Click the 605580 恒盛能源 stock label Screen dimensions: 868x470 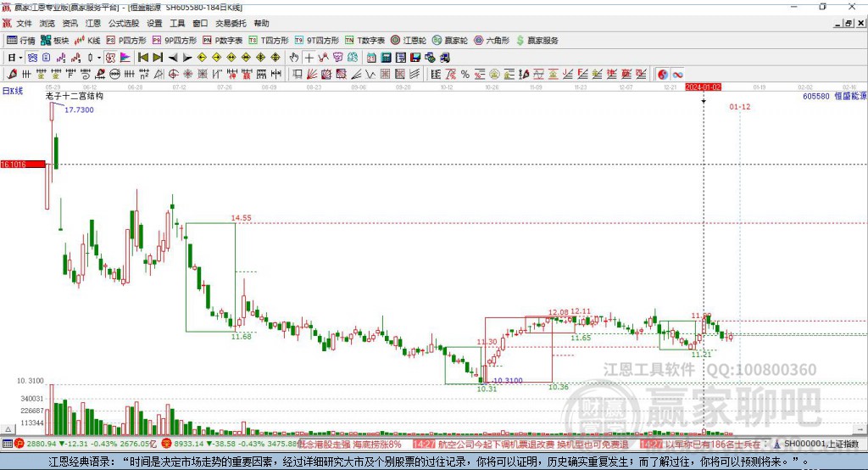(835, 96)
